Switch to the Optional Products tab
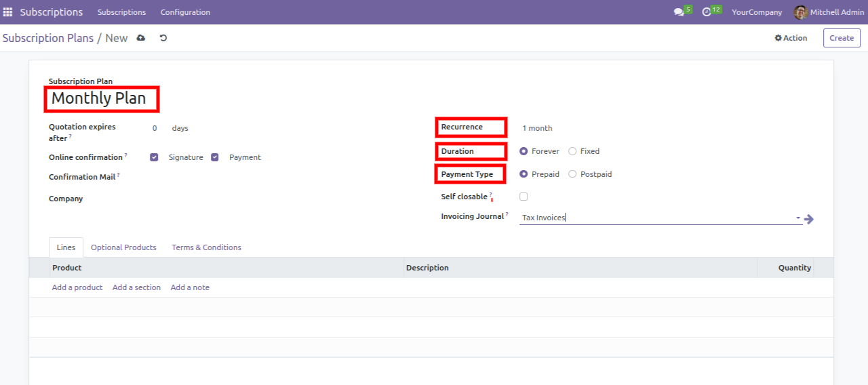868x385 pixels. 123,247
